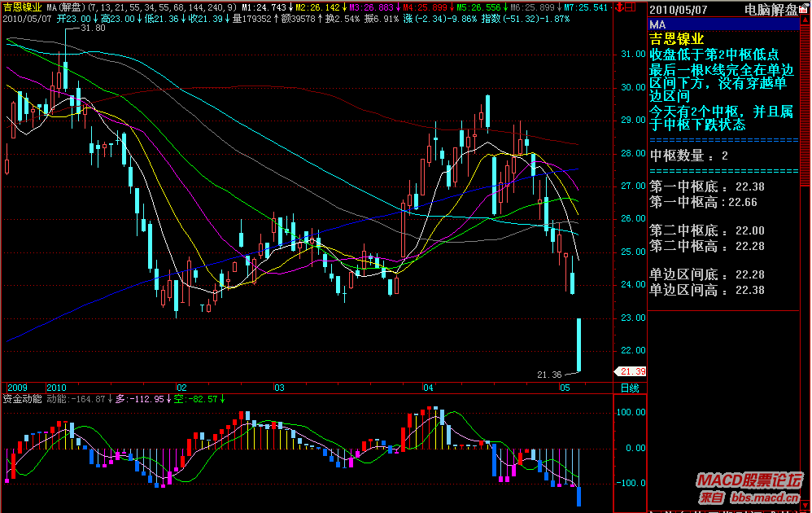Click the 额39578 turnover amount
This screenshot has height=513, width=812.
pos(298,19)
